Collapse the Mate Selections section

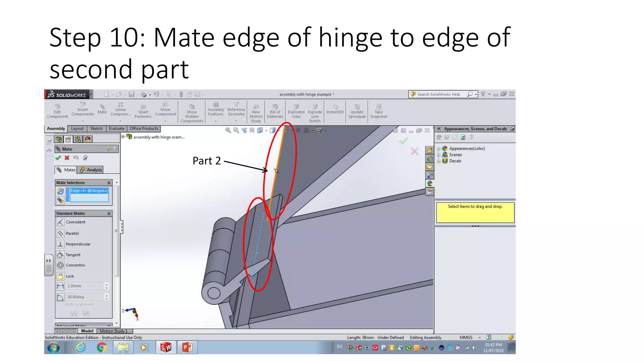[109, 183]
